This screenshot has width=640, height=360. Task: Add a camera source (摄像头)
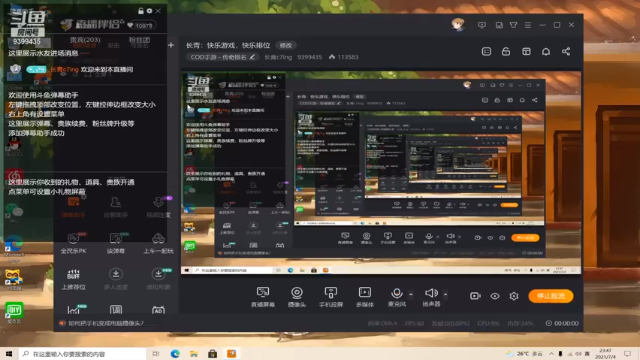(x=297, y=296)
